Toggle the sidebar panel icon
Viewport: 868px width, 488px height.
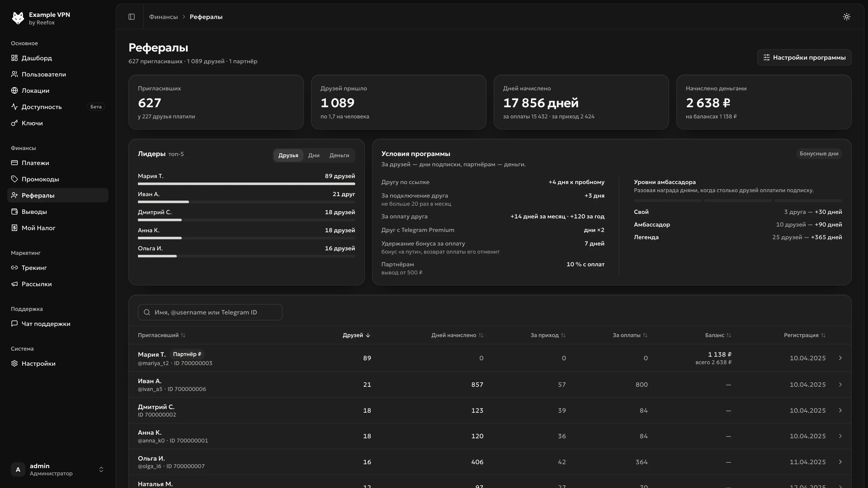click(x=131, y=17)
